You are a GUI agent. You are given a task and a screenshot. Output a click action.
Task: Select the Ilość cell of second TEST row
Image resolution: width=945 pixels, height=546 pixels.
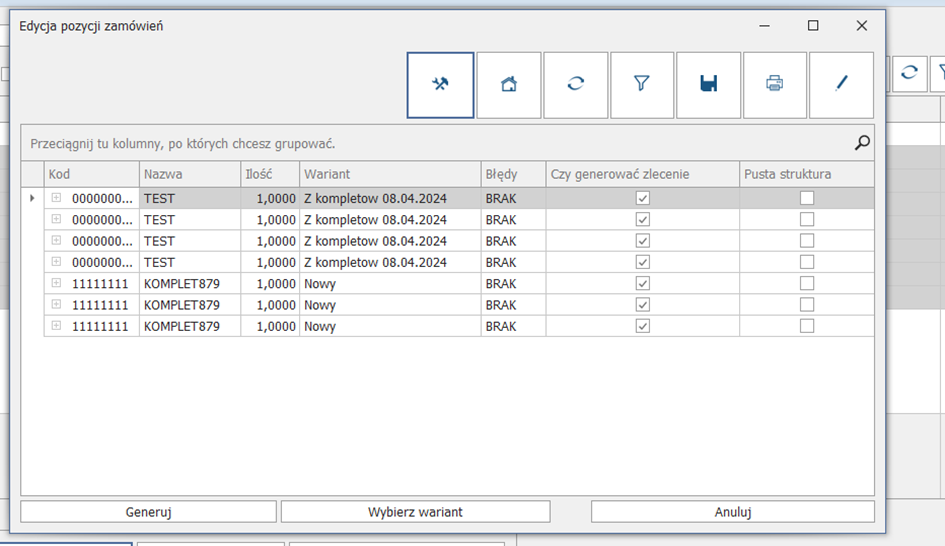click(x=270, y=220)
